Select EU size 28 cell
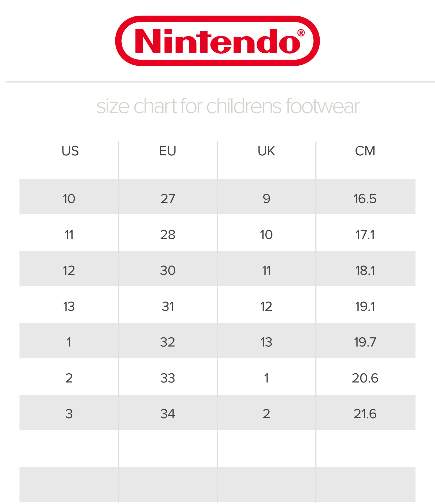The width and height of the screenshot is (435, 504). (167, 235)
